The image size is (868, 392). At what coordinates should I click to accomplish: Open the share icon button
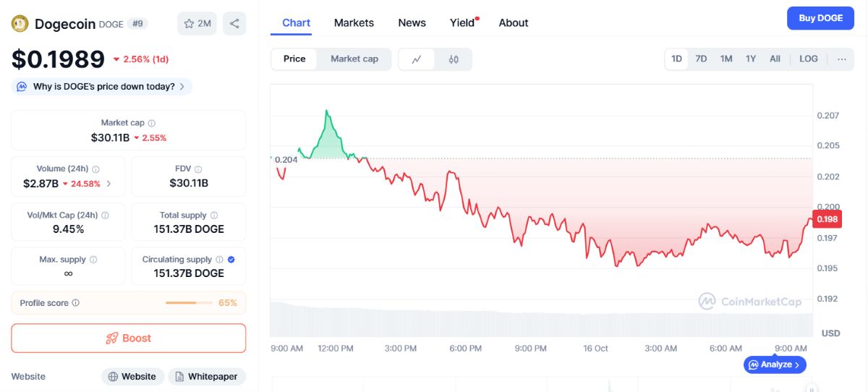[234, 23]
